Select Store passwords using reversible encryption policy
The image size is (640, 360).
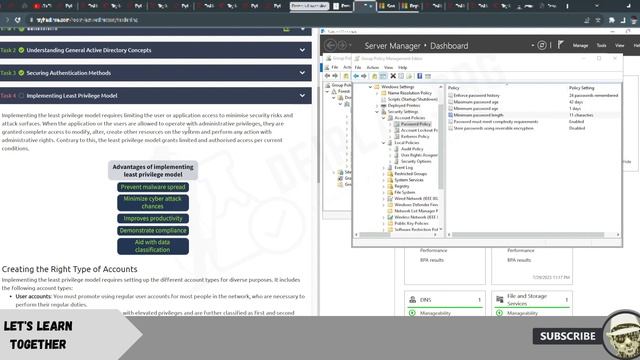[x=493, y=128]
